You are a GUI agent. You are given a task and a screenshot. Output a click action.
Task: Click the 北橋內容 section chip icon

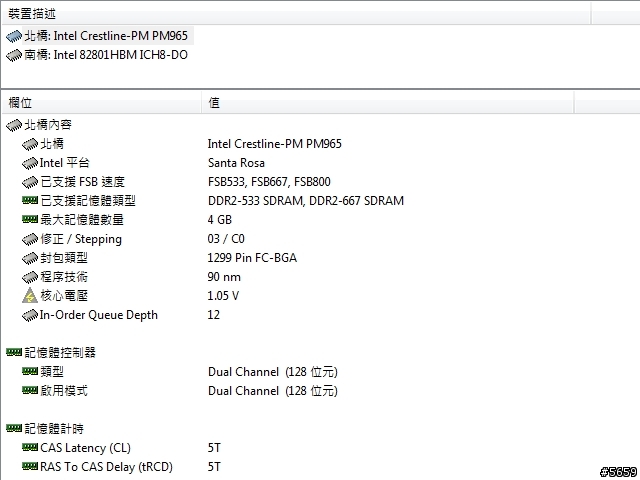point(14,125)
